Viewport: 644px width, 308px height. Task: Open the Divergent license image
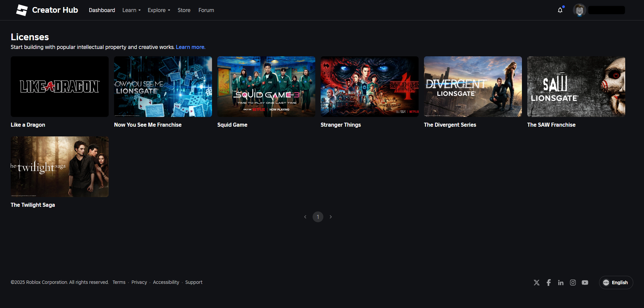tap(473, 86)
